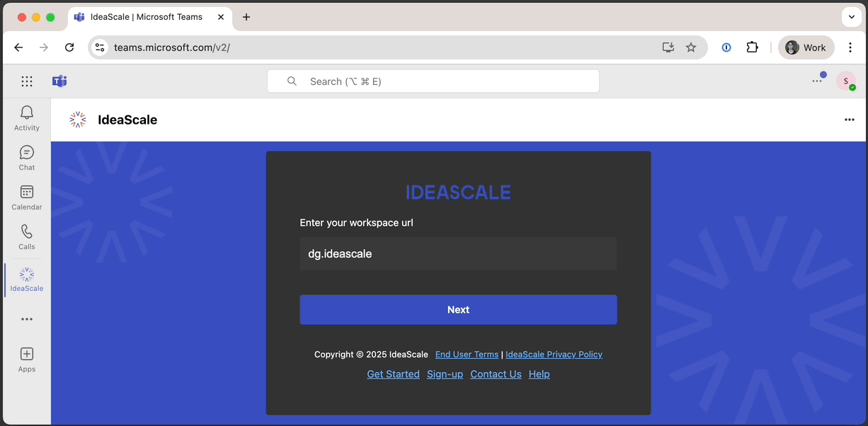Open the Calls section
The height and width of the screenshot is (426, 868).
click(x=26, y=236)
